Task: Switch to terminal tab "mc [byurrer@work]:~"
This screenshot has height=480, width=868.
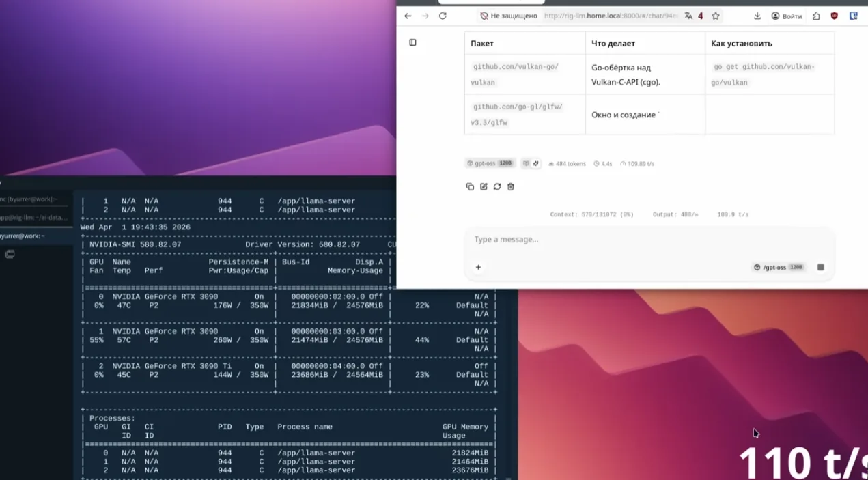Action: click(34, 199)
